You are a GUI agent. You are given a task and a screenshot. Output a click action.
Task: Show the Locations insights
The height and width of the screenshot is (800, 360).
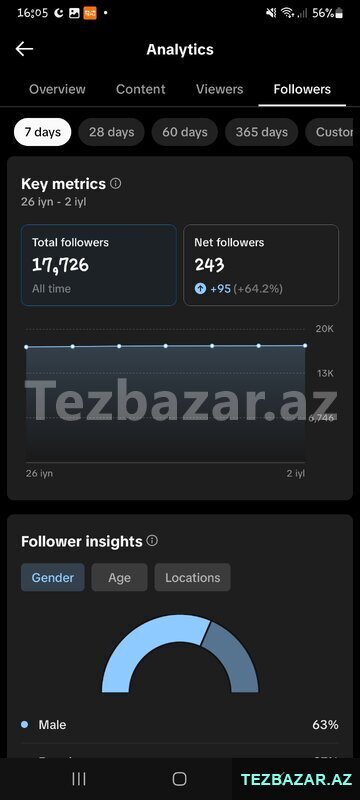[193, 578]
